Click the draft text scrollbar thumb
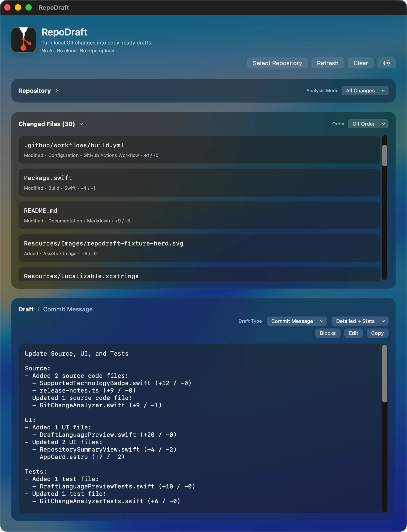This screenshot has width=407, height=532. coord(384,373)
